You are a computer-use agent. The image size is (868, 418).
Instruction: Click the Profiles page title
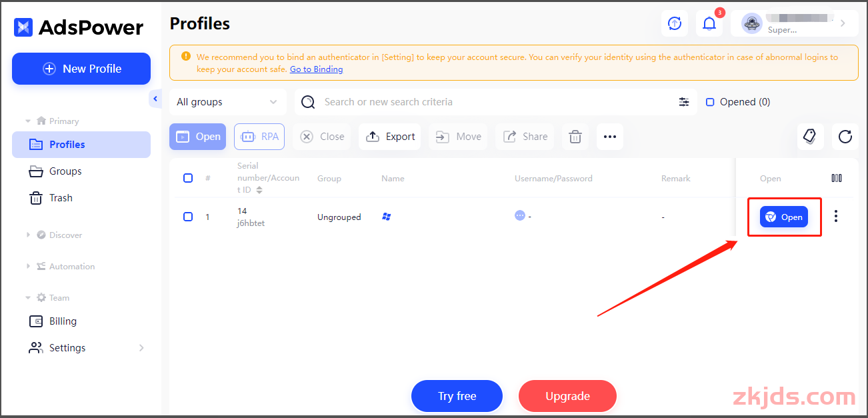(200, 24)
